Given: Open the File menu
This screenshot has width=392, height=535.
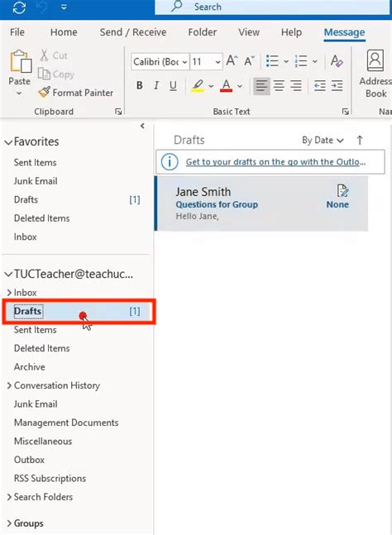Looking at the screenshot, I should [17, 32].
